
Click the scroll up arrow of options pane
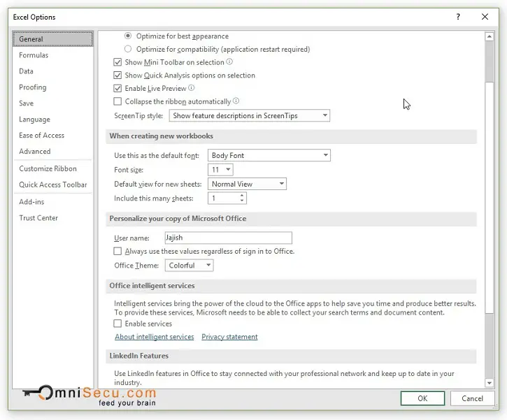tap(490, 36)
